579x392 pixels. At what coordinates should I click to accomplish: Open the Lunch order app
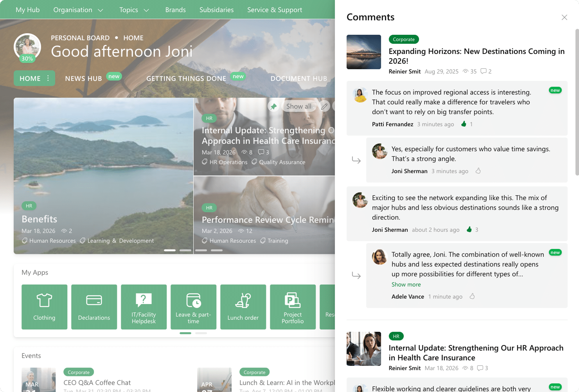[x=243, y=307]
